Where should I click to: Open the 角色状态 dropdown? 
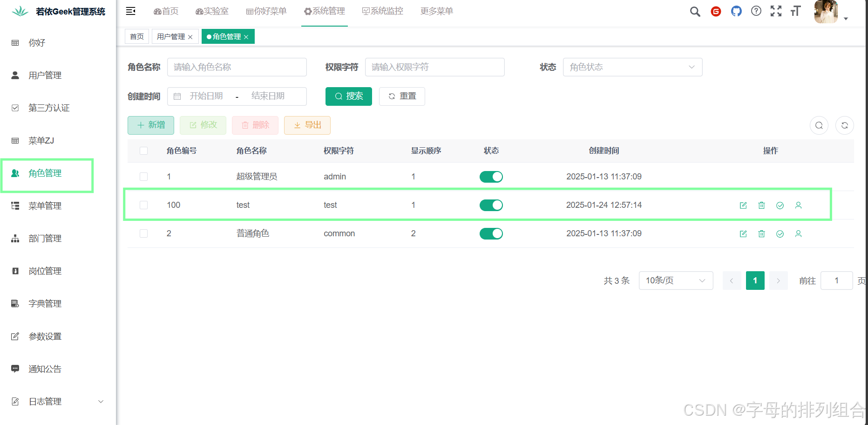(632, 67)
